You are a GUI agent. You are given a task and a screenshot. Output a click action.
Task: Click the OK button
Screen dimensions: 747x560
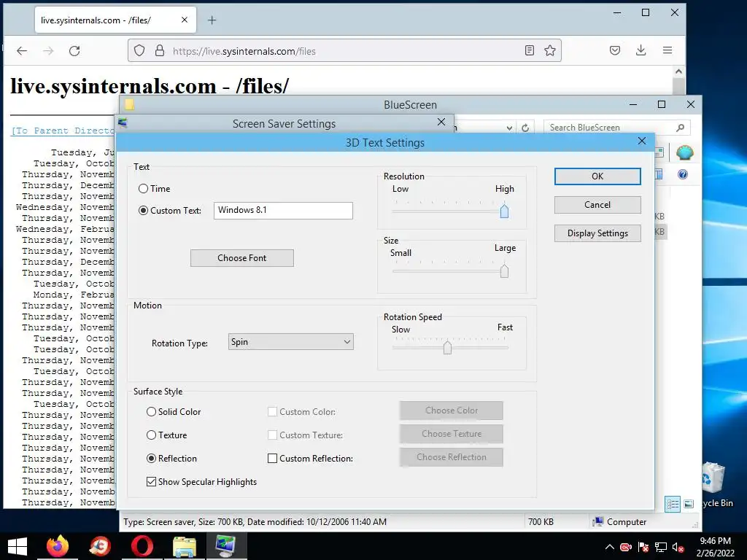(597, 176)
